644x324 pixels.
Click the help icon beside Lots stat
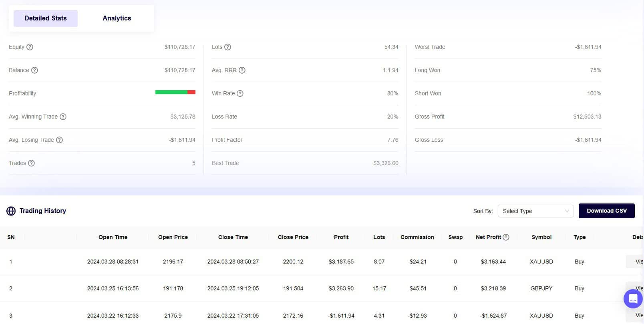[x=227, y=47]
